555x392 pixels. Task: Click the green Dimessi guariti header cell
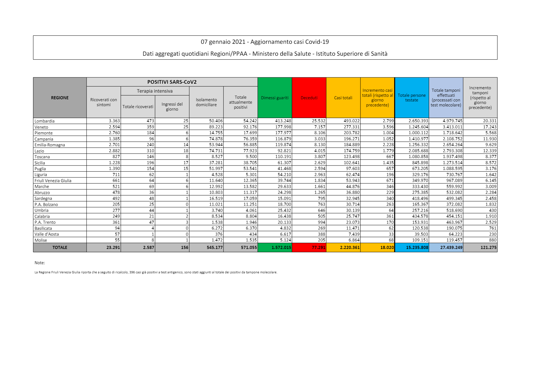coord(274,98)
